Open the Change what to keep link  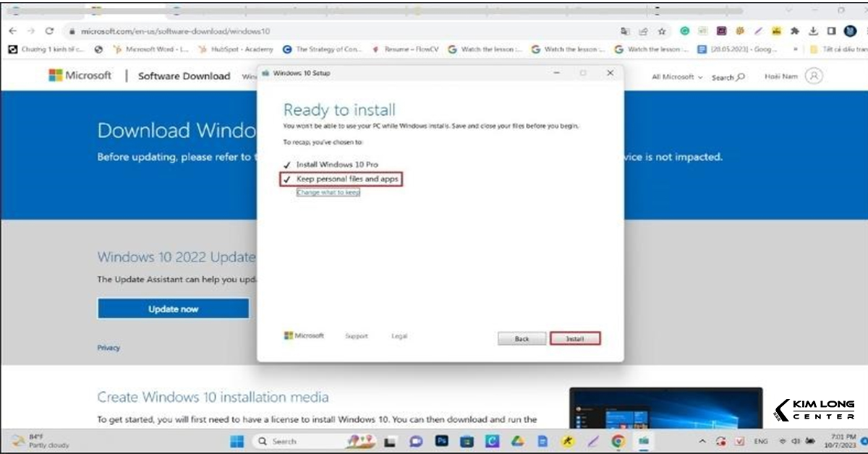pyautogui.click(x=328, y=192)
